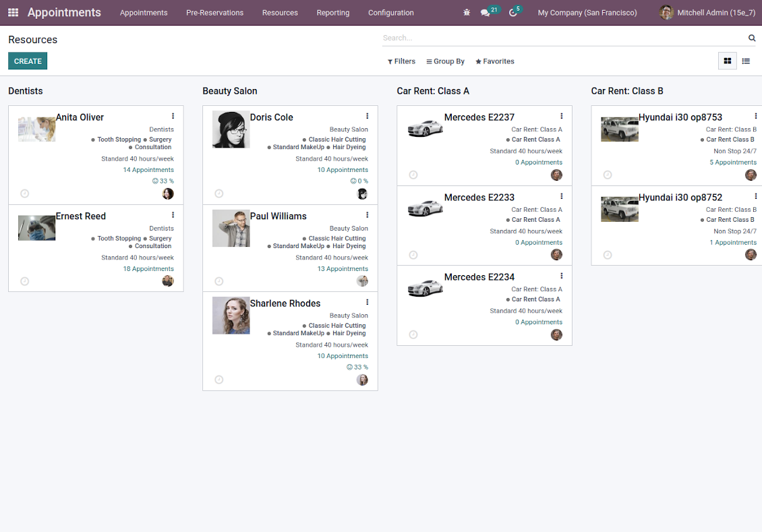Open the activities clock icon in navbar
This screenshot has height=532, width=762.
tap(512, 13)
